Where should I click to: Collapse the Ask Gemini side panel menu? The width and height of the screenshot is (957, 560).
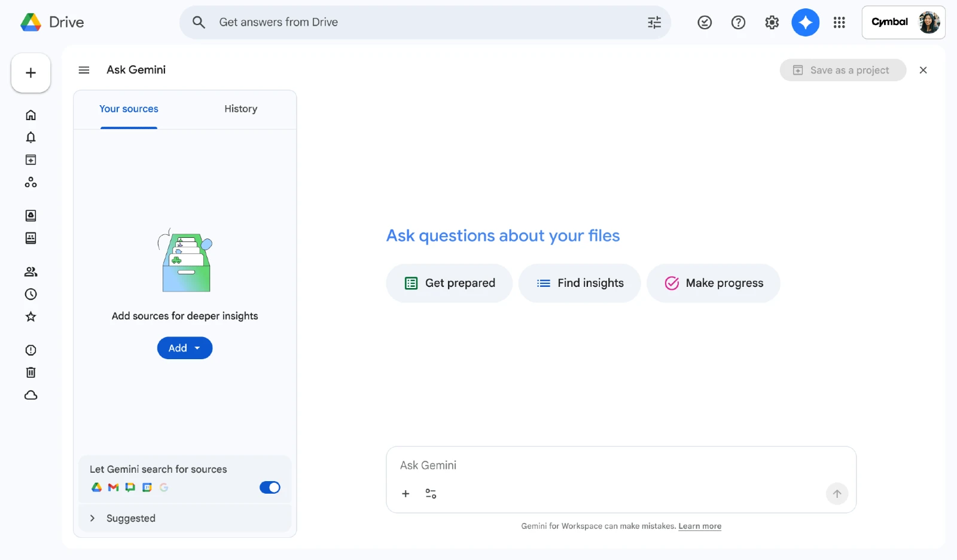[x=84, y=70]
